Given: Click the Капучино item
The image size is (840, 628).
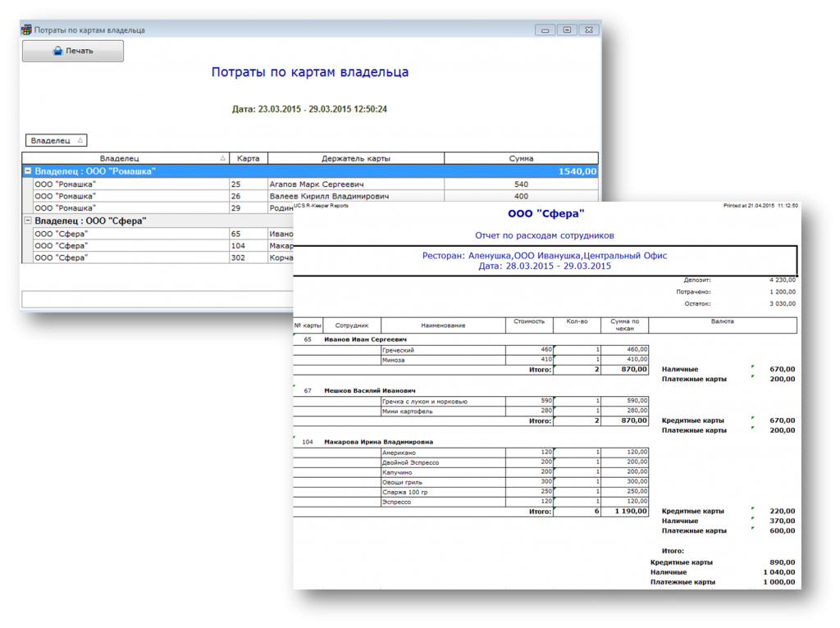Looking at the screenshot, I should tap(443, 473).
